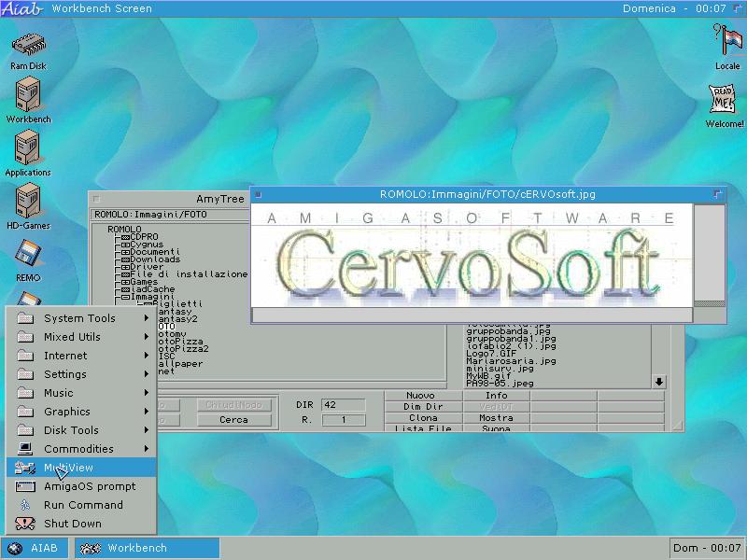
Task: Select MyWB.gif in the file list
Action: pyautogui.click(x=488, y=376)
